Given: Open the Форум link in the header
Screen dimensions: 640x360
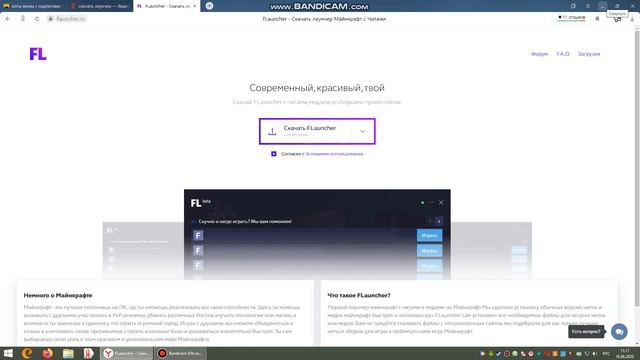Looking at the screenshot, I should tap(539, 54).
